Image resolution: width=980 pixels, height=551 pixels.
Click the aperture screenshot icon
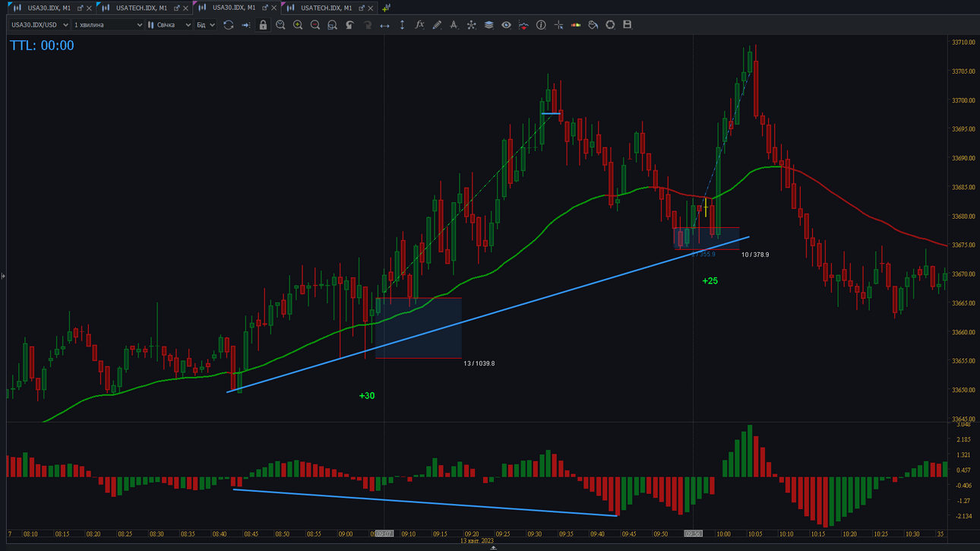[x=610, y=25]
